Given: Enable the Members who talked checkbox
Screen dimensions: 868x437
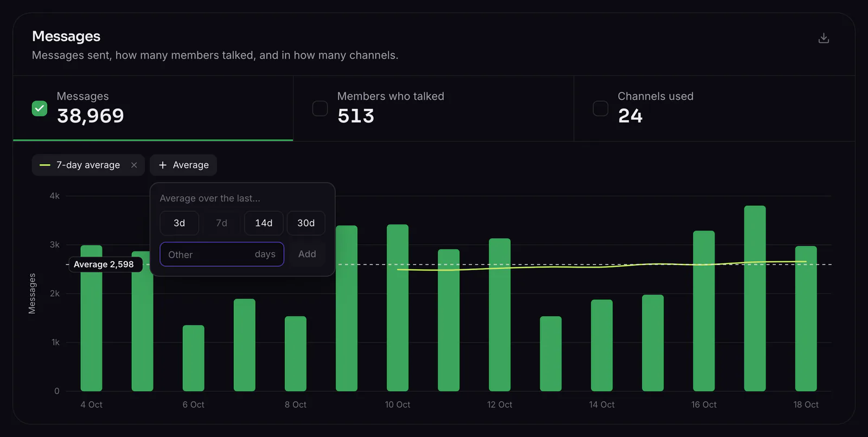Looking at the screenshot, I should pyautogui.click(x=320, y=108).
